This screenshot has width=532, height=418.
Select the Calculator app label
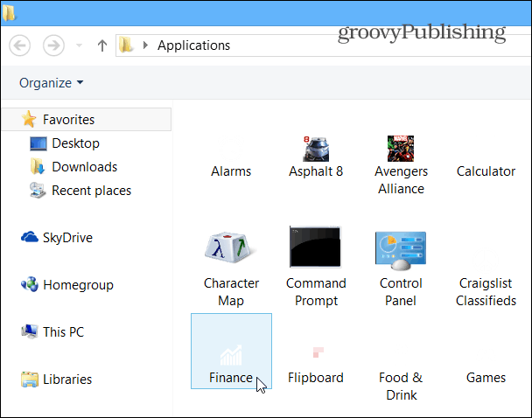[x=486, y=171]
